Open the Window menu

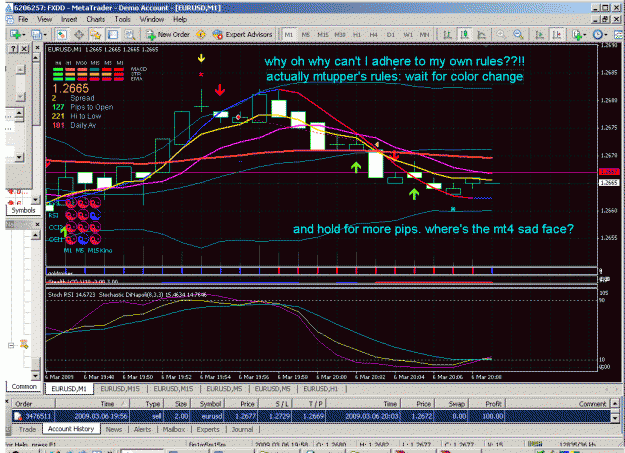tap(151, 19)
